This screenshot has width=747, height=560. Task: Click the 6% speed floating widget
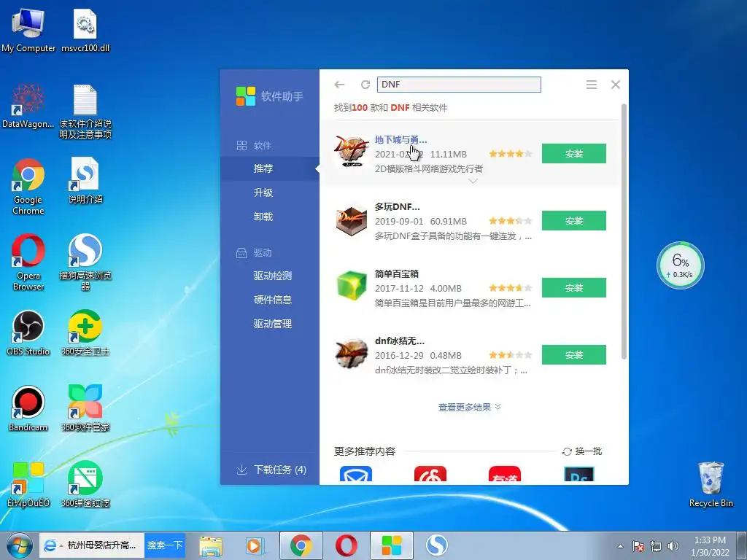[x=681, y=265]
